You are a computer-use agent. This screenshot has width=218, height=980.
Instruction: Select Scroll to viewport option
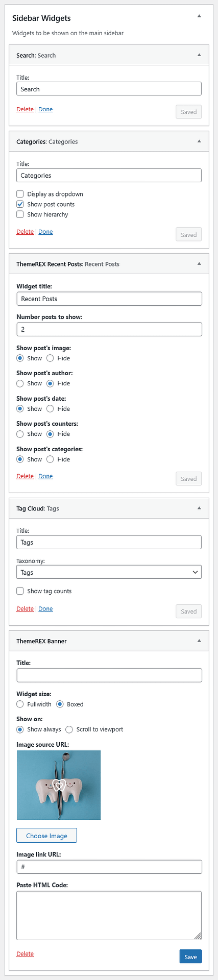[x=69, y=729]
